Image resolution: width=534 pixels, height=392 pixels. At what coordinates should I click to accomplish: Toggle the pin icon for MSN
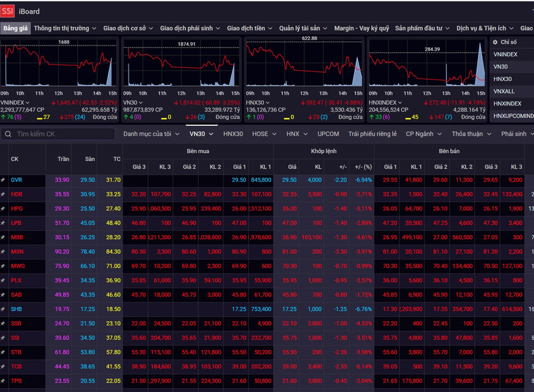pyautogui.click(x=3, y=251)
